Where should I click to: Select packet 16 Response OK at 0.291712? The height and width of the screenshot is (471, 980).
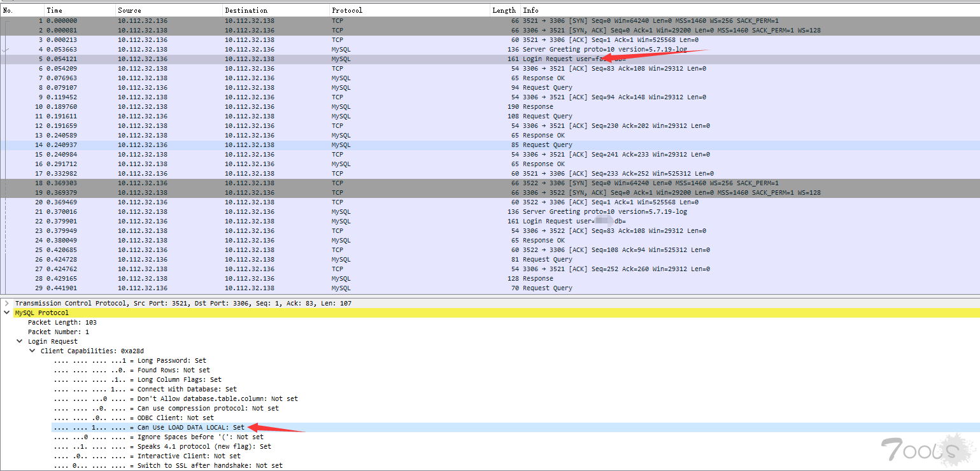pyautogui.click(x=490, y=164)
